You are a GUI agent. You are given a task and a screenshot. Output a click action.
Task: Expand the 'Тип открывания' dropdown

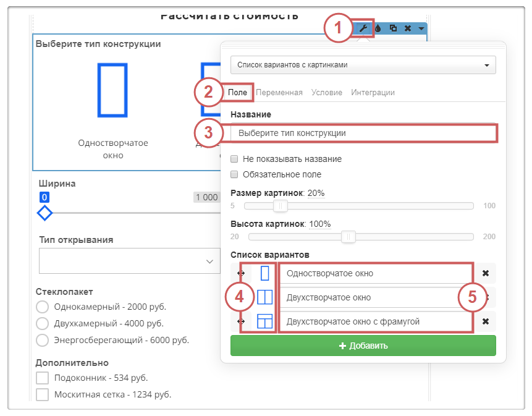point(129,261)
